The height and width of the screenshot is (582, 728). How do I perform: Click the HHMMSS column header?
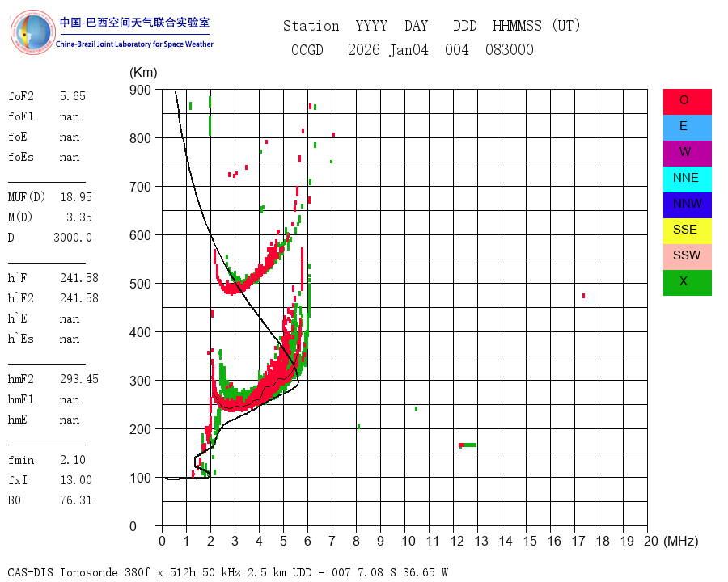tap(517, 26)
